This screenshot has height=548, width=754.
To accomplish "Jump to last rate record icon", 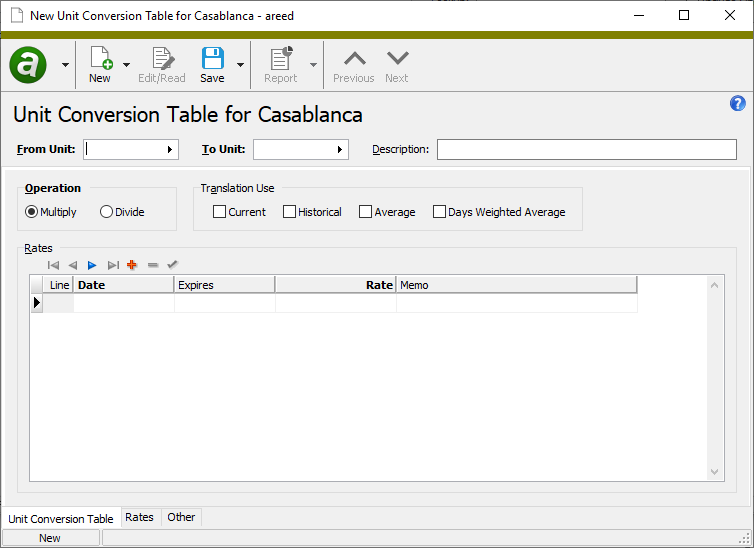I will click(x=112, y=265).
